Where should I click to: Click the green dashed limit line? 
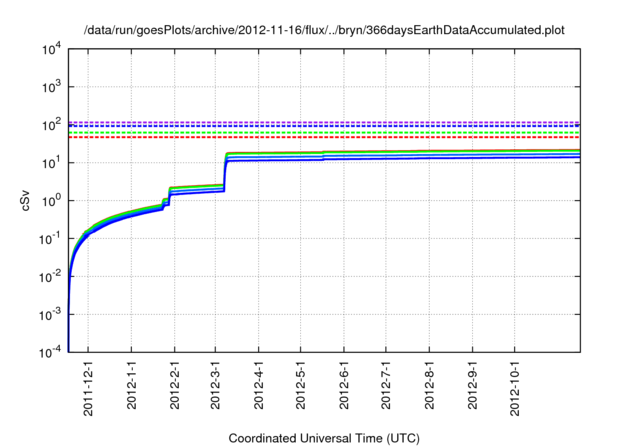[x=324, y=133]
